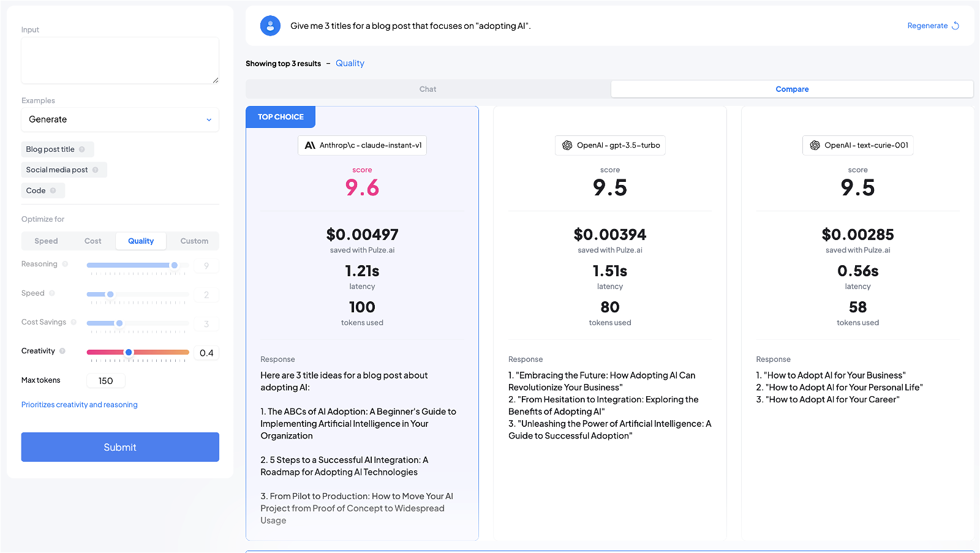
Task: Click the Speed value box showing 2
Action: 206,295
